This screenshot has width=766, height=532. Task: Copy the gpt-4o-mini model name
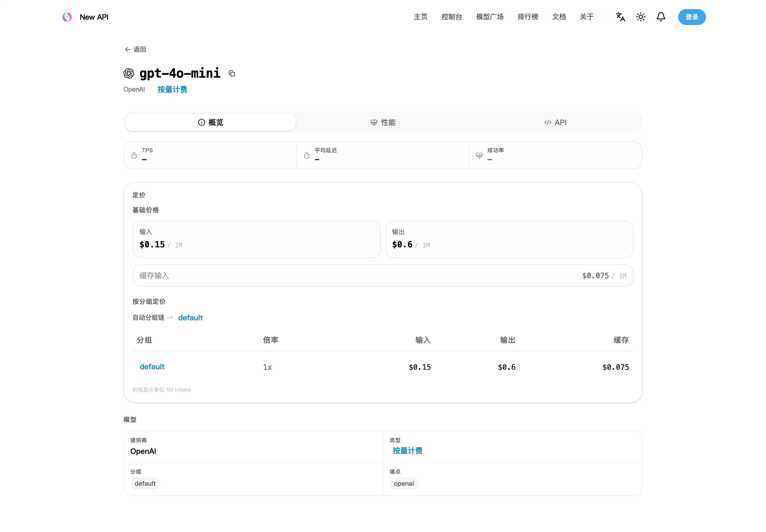[x=232, y=73]
